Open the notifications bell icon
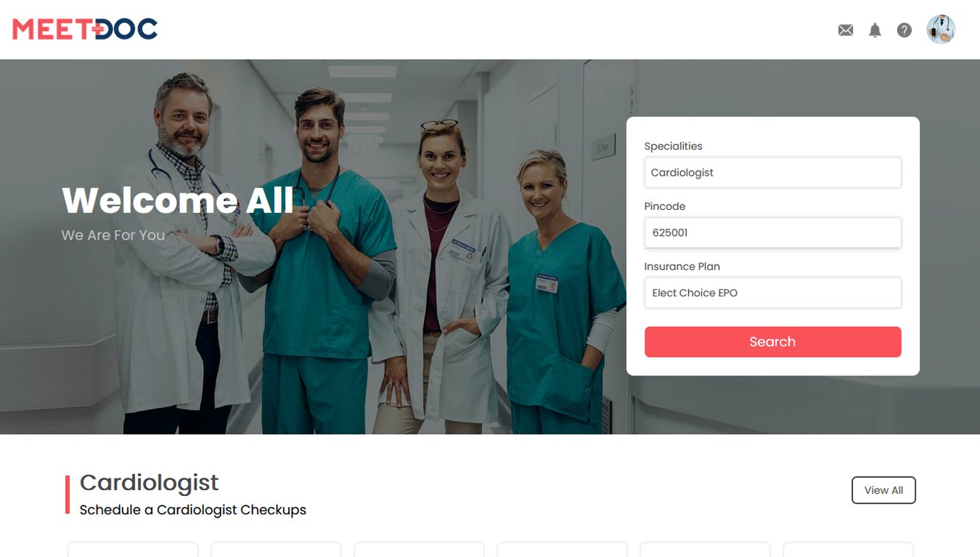 [x=875, y=30]
